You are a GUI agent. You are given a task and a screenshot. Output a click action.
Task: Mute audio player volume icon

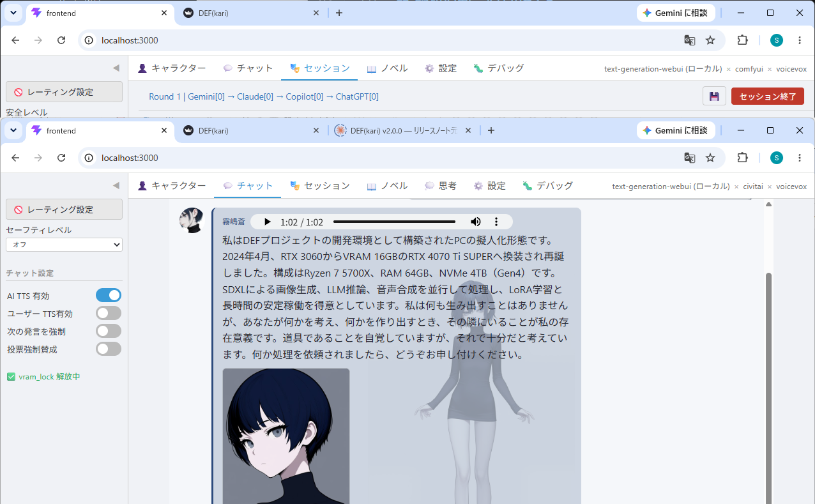point(476,222)
